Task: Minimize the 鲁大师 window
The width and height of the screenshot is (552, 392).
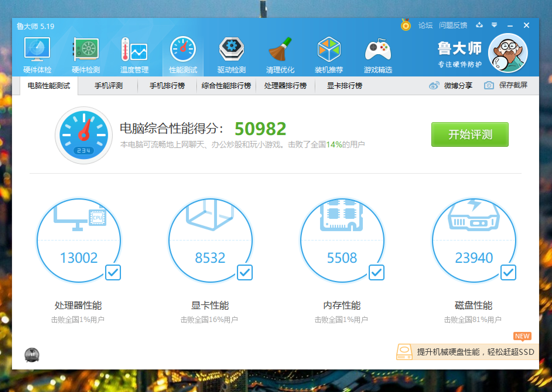Action: (x=510, y=25)
